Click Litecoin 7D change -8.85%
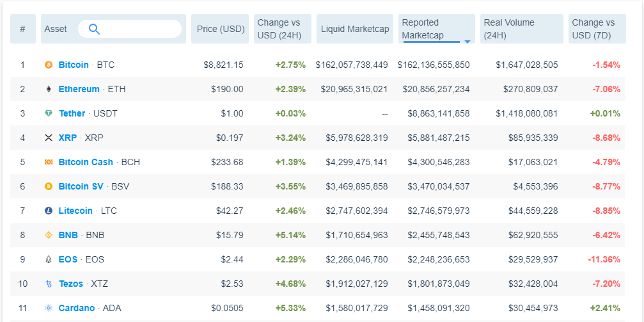Image resolution: width=644 pixels, height=322 pixels. point(606,211)
